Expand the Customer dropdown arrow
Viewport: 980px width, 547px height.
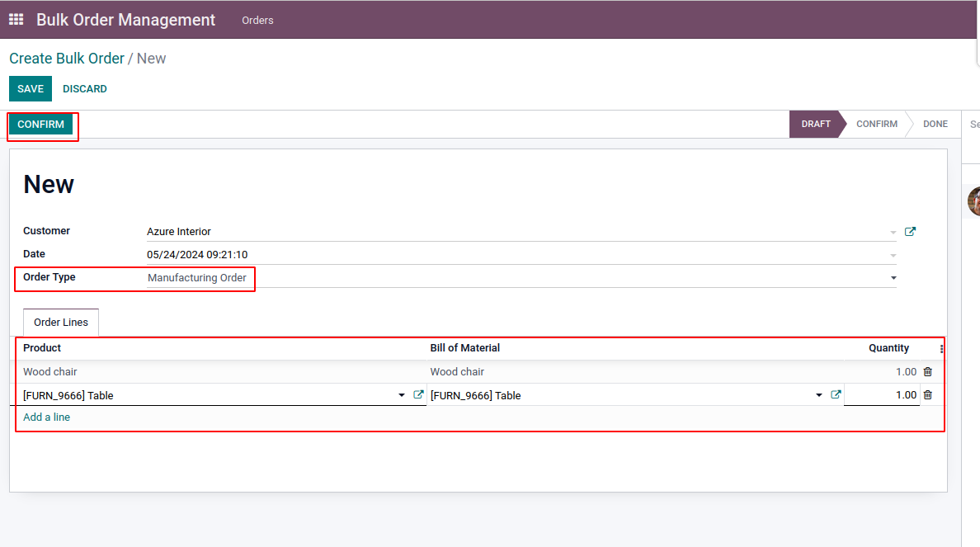(x=893, y=232)
